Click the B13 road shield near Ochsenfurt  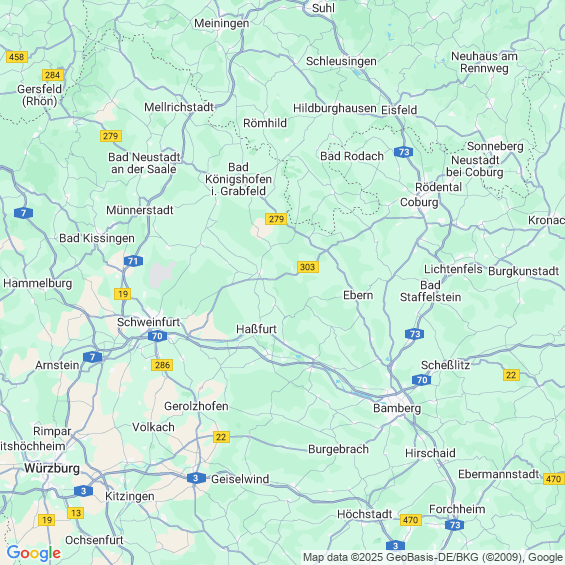click(x=76, y=513)
